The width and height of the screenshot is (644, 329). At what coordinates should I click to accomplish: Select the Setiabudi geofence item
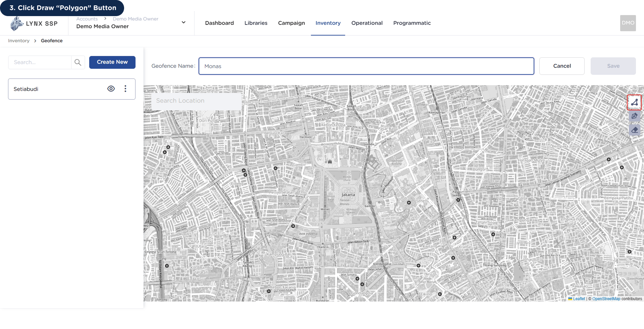pos(72,89)
